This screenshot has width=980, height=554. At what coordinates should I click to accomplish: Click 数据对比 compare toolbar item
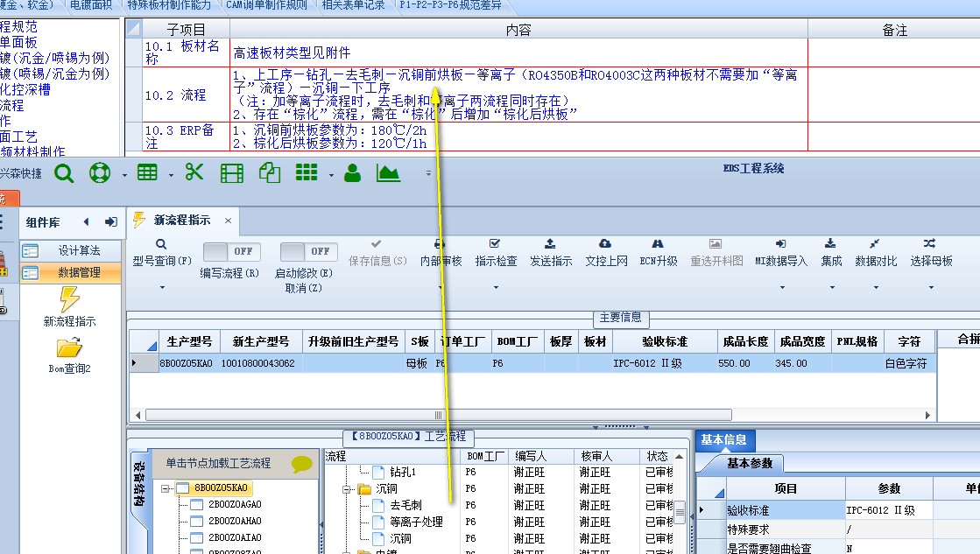(x=876, y=253)
